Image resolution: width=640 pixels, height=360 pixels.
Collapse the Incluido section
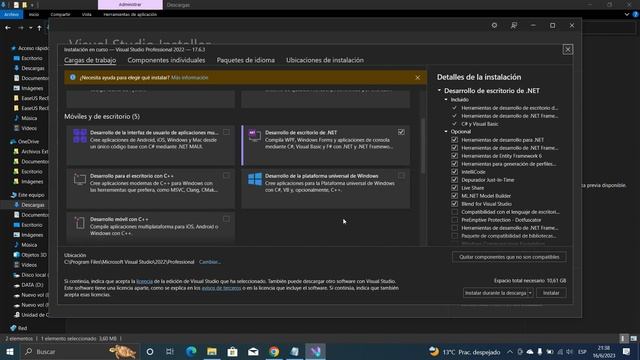[446, 100]
